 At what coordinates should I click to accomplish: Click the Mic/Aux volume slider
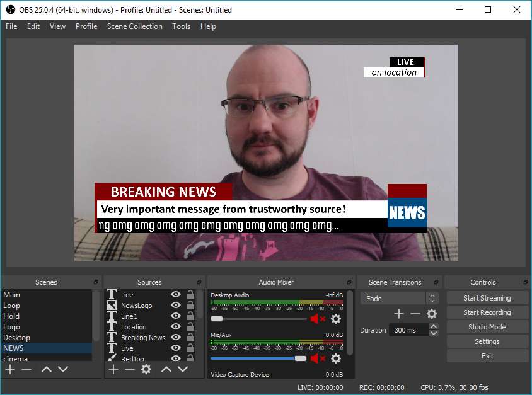pyautogui.click(x=258, y=358)
